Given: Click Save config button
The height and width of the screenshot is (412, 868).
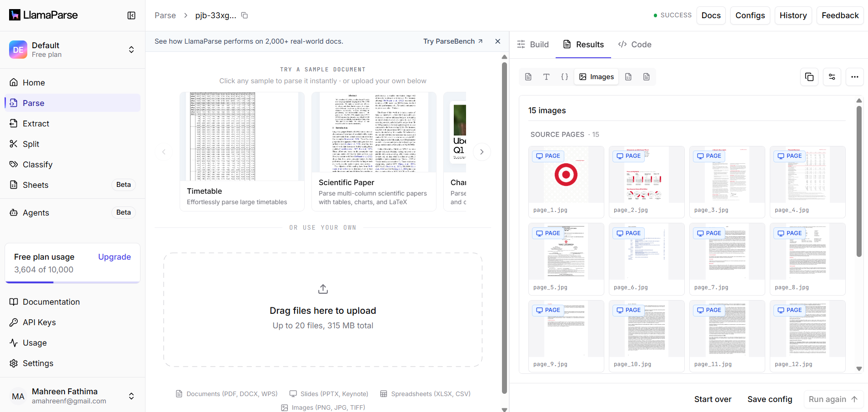Looking at the screenshot, I should 770,399.
